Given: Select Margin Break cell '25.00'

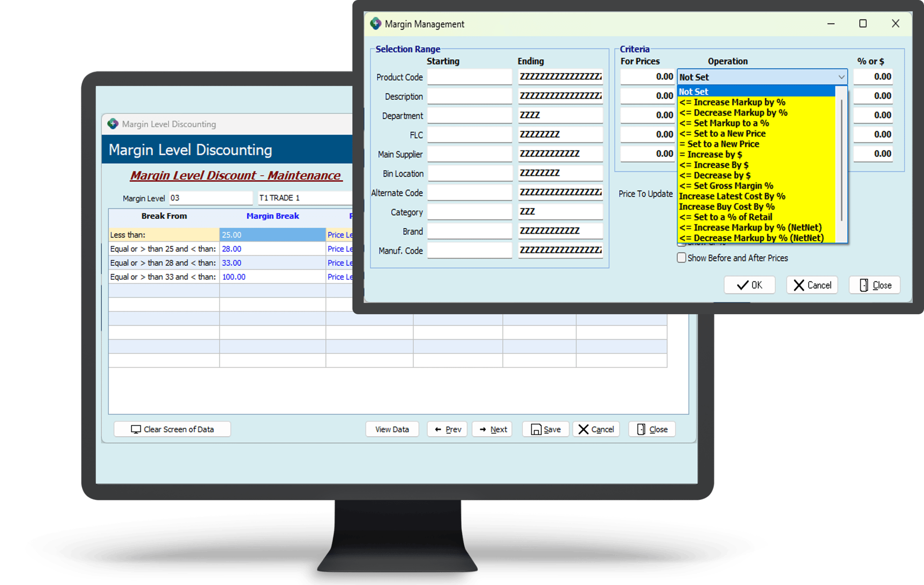Looking at the screenshot, I should click(273, 235).
